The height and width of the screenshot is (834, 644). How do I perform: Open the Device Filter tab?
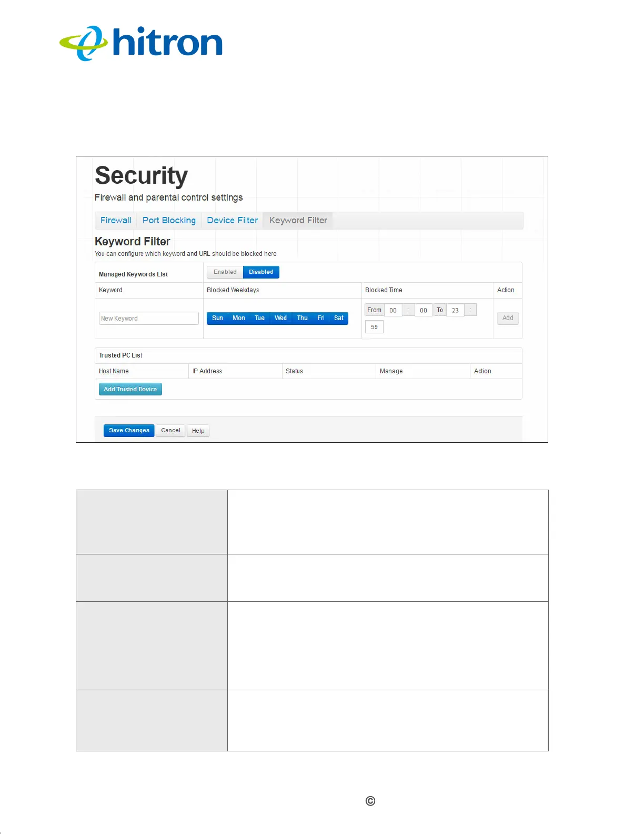(x=232, y=221)
